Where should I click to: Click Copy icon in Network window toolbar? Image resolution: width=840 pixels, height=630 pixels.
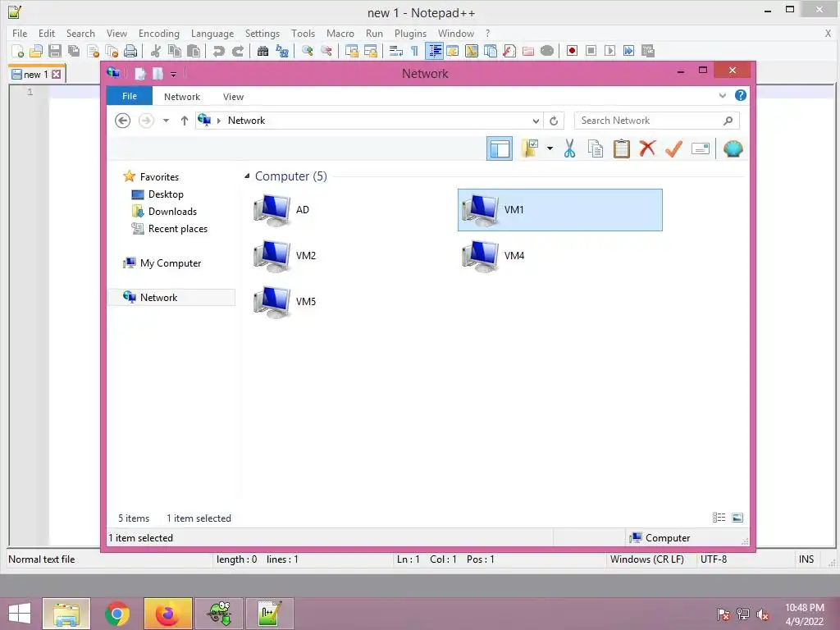[596, 148]
